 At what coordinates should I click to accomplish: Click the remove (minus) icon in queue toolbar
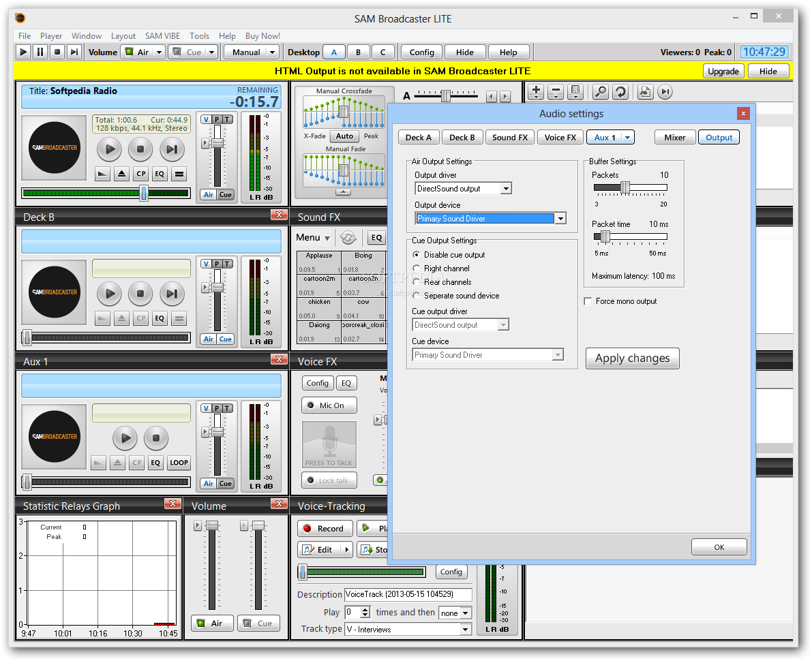555,92
